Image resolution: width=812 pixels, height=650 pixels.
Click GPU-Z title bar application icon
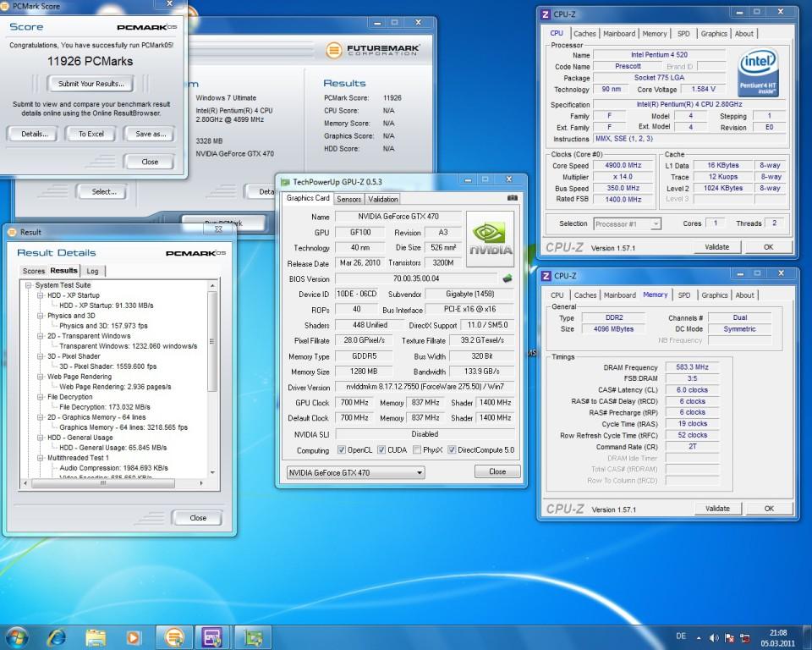coord(285,182)
